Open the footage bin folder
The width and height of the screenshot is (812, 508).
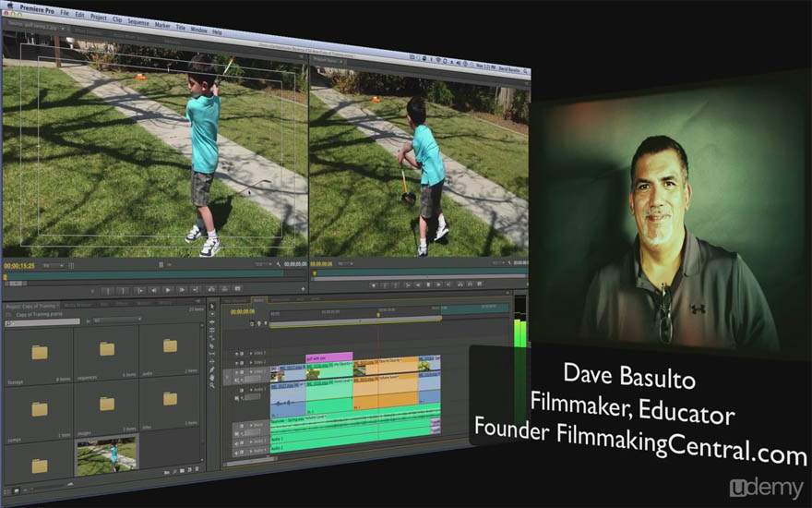40,353
